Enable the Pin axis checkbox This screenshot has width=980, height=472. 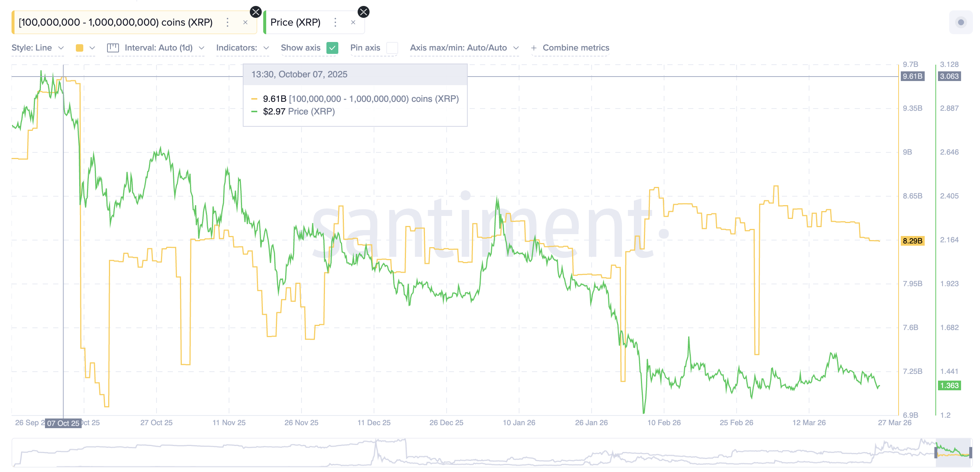(392, 48)
